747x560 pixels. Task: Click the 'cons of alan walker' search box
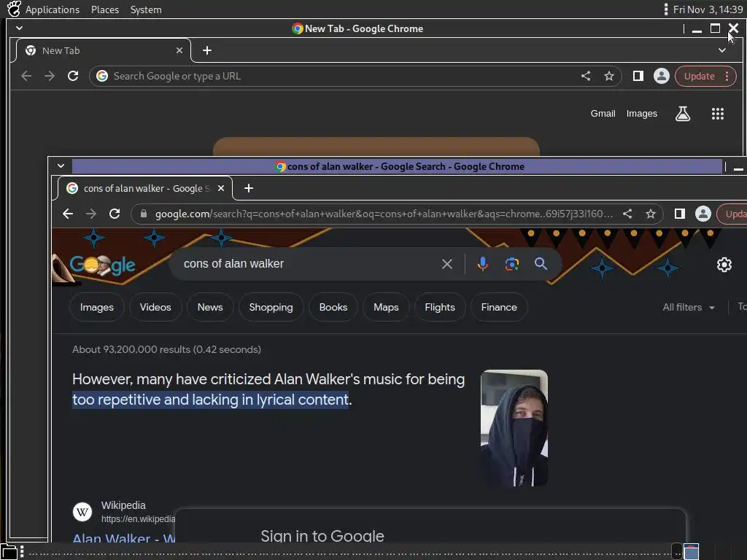click(305, 264)
